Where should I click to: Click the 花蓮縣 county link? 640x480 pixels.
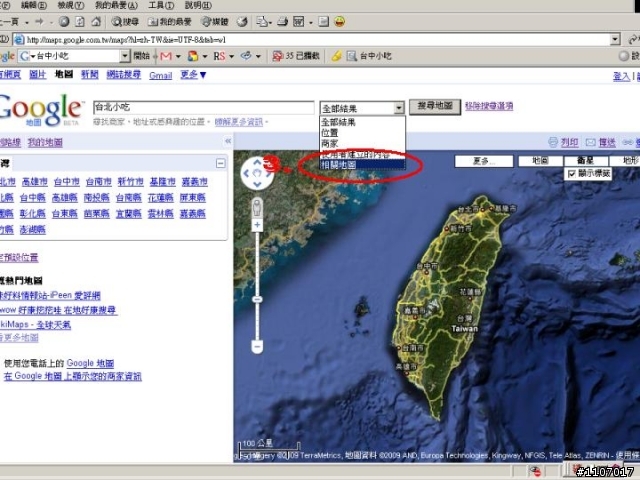click(x=160, y=198)
